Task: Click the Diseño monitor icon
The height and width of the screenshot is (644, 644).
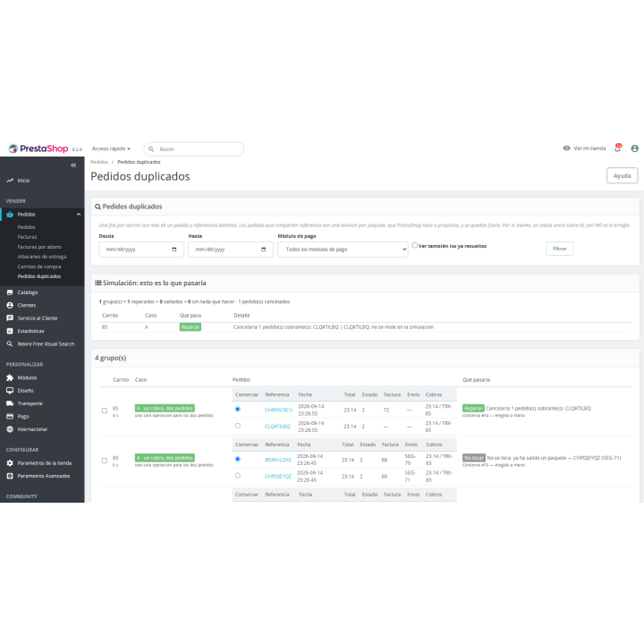Action: (10, 391)
